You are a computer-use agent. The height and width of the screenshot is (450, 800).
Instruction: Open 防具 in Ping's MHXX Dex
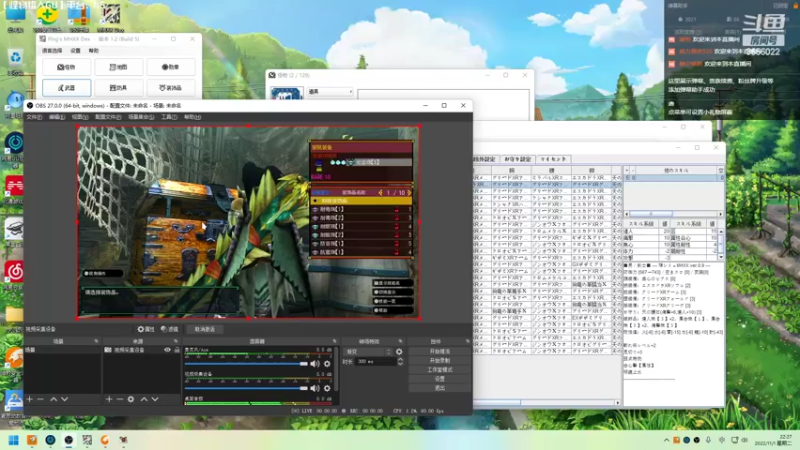[118, 88]
